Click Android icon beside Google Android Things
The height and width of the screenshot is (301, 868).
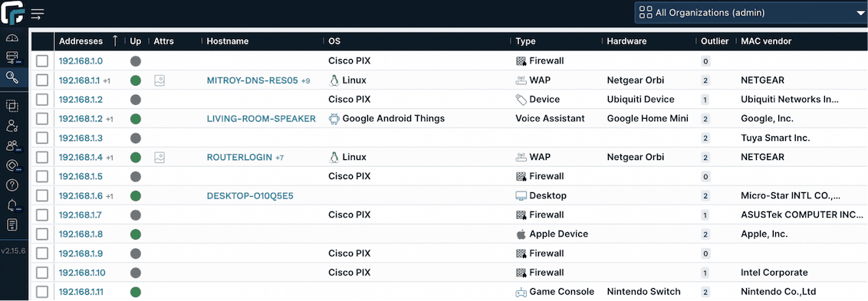pos(334,119)
